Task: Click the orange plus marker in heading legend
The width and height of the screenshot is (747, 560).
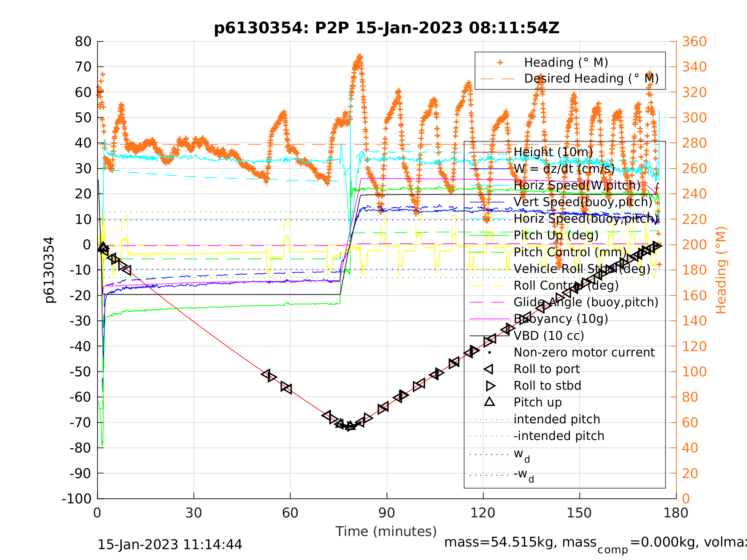Action: point(500,62)
